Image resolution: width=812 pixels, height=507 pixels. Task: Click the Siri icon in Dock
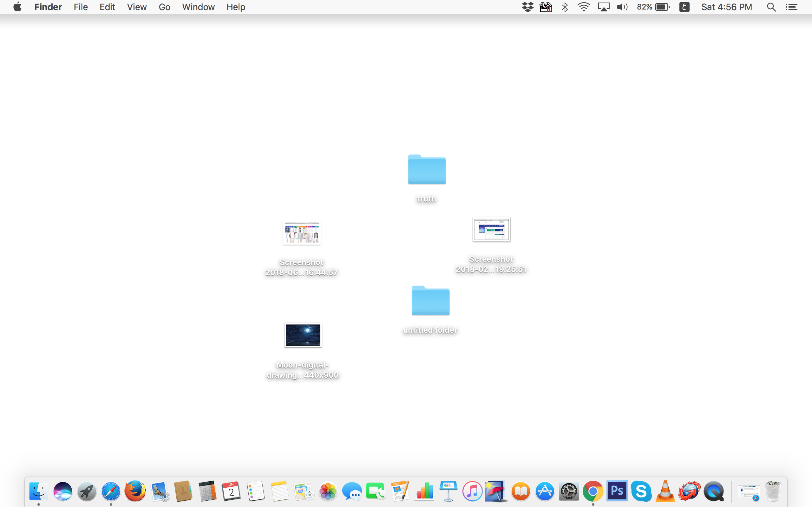pyautogui.click(x=63, y=491)
